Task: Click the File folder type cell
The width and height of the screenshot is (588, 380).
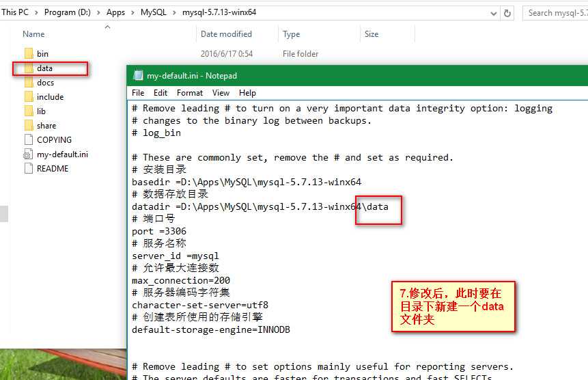Action: (300, 54)
